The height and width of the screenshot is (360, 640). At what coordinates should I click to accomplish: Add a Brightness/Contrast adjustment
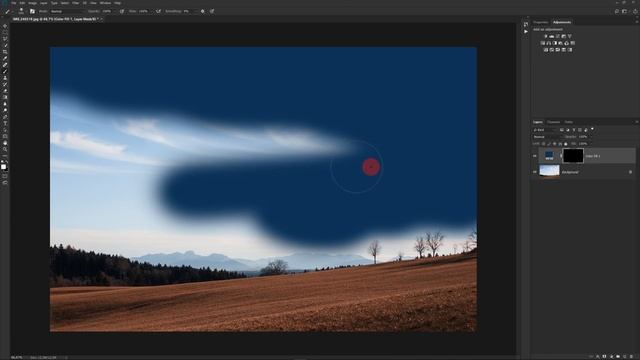[x=546, y=36]
